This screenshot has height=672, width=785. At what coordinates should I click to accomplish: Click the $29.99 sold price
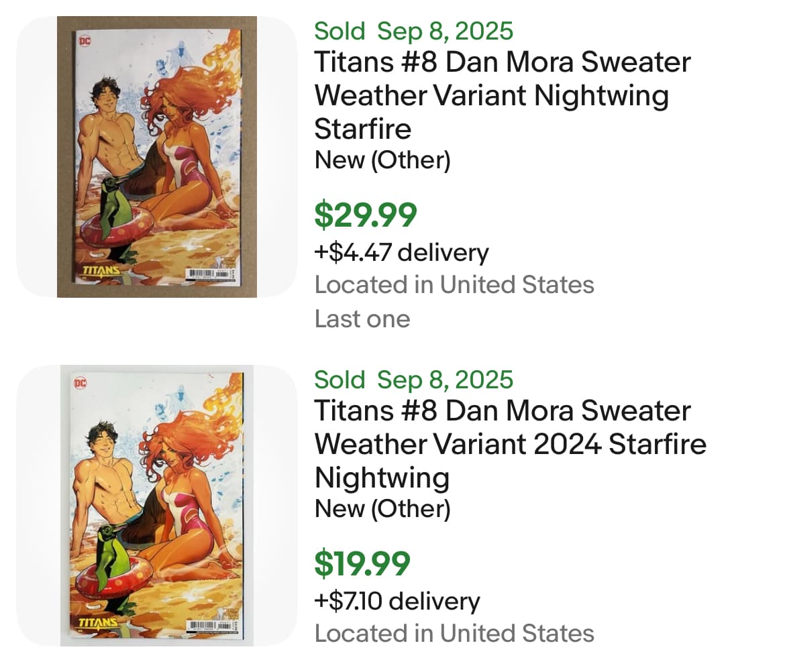[x=366, y=215]
